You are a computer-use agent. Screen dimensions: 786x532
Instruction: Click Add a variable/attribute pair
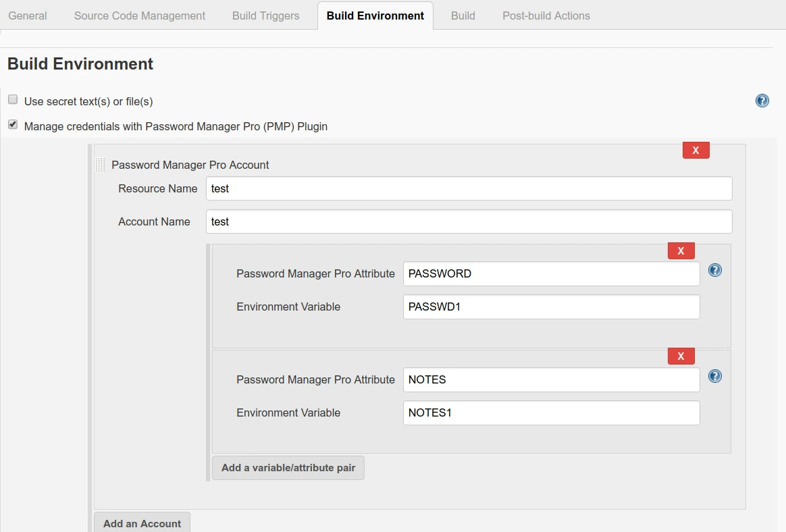(x=288, y=467)
